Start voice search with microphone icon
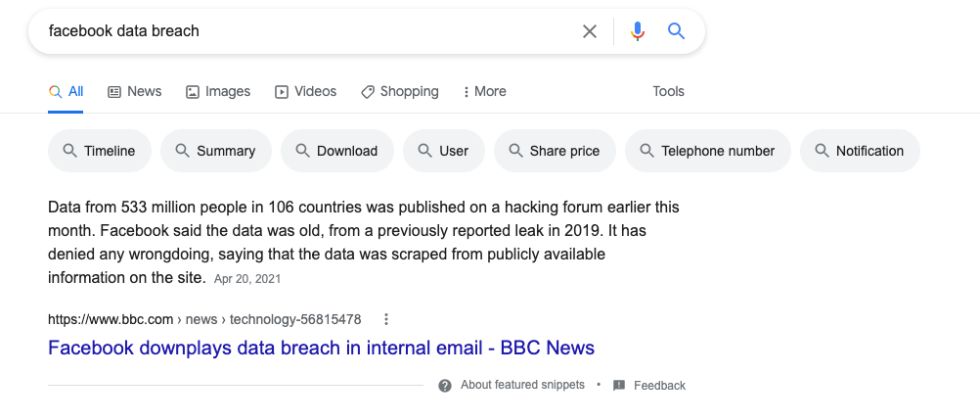Viewport: 980px width, 420px height. point(638,31)
